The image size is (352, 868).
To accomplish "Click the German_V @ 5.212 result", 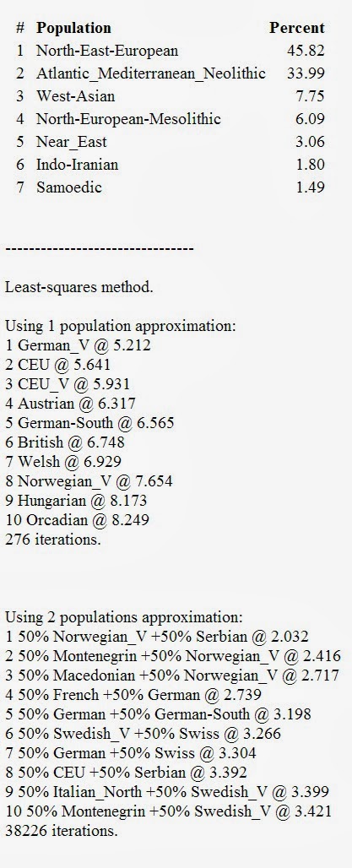I will tap(78, 345).
